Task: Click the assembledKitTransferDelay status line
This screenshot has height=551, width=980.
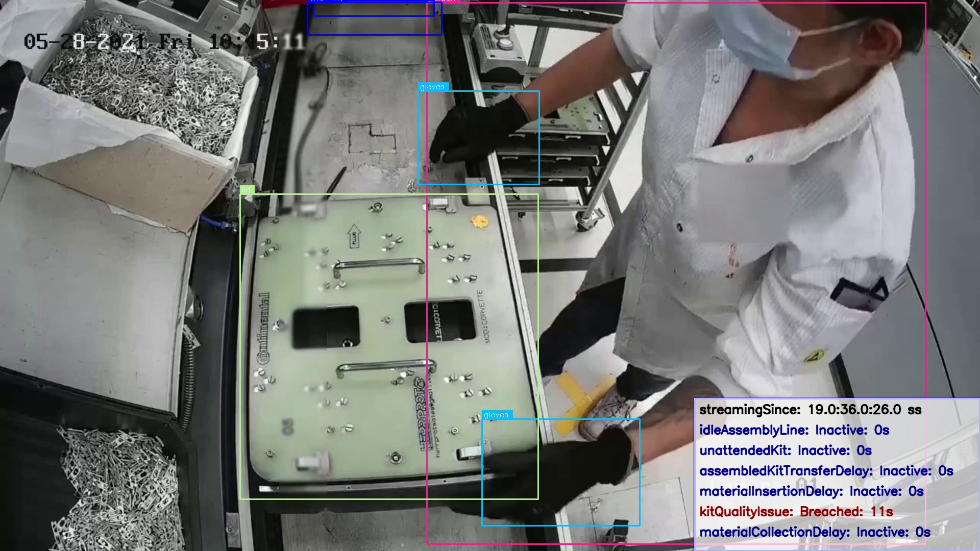Action: 825,471
